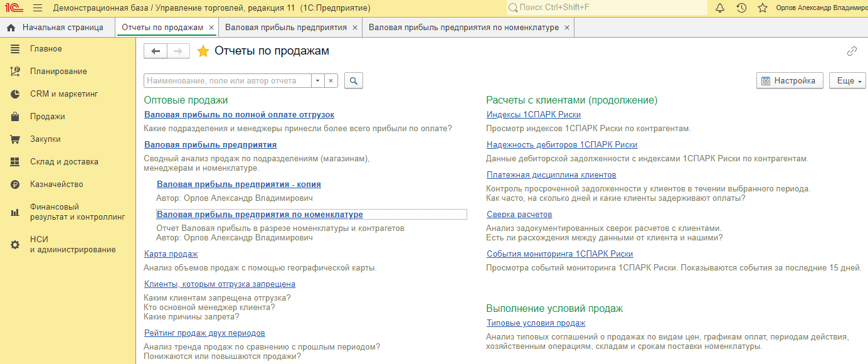Open the history clock icon
Viewport: 868px width, 364px height.
741,8
